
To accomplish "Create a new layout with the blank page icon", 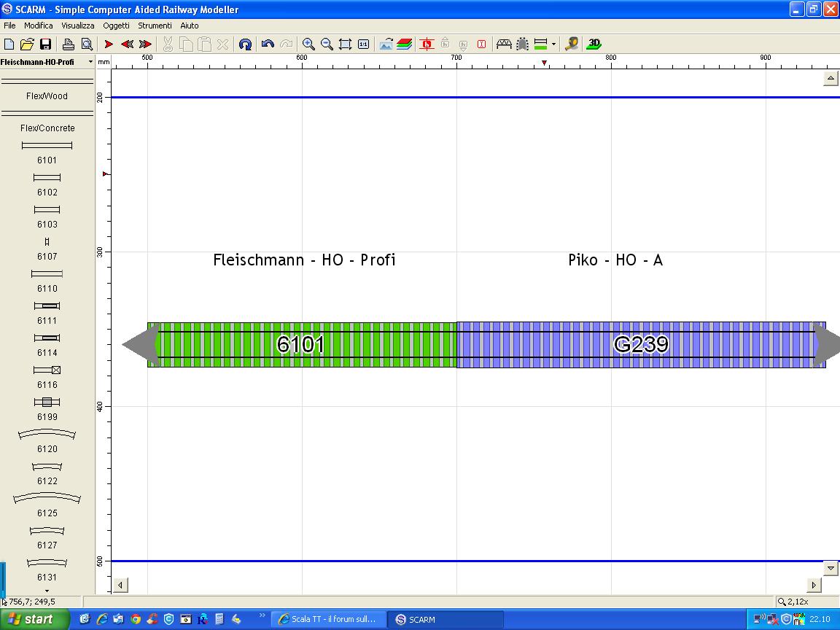I will coord(9,44).
